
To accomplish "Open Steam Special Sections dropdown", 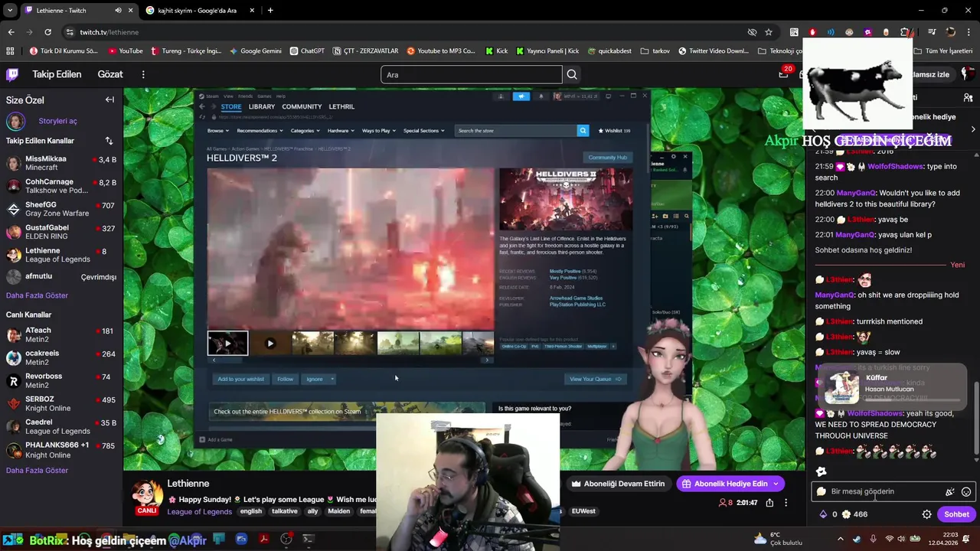I will tap(423, 131).
